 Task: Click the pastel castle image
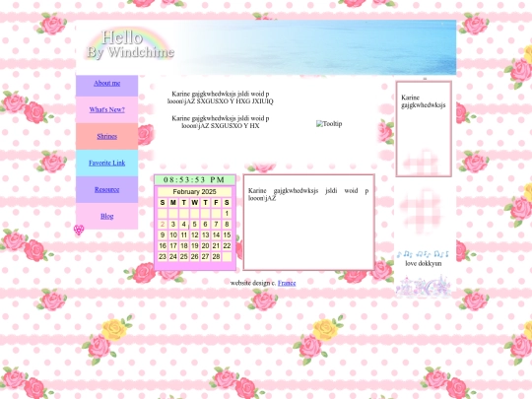pos(424,287)
